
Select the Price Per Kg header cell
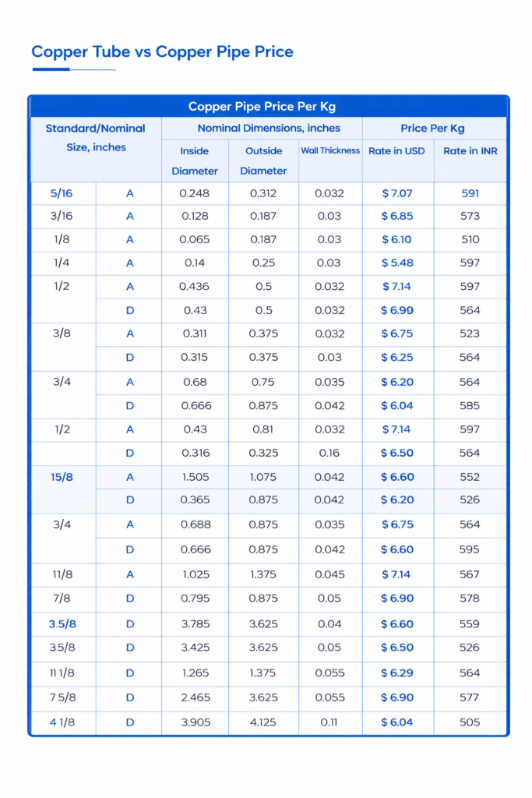pyautogui.click(x=432, y=128)
